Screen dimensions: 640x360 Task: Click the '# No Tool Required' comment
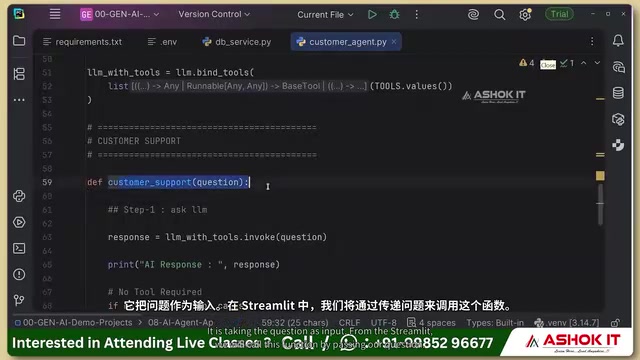click(155, 292)
